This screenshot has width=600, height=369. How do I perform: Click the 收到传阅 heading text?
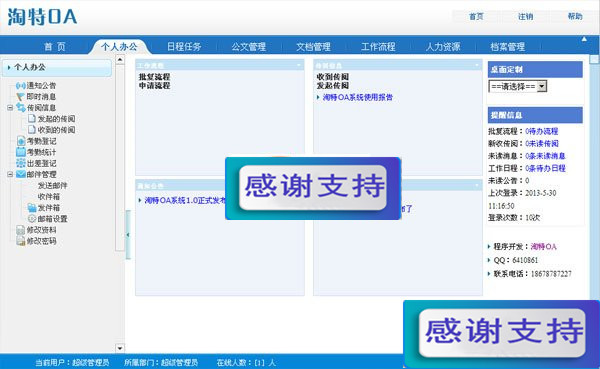(332, 77)
